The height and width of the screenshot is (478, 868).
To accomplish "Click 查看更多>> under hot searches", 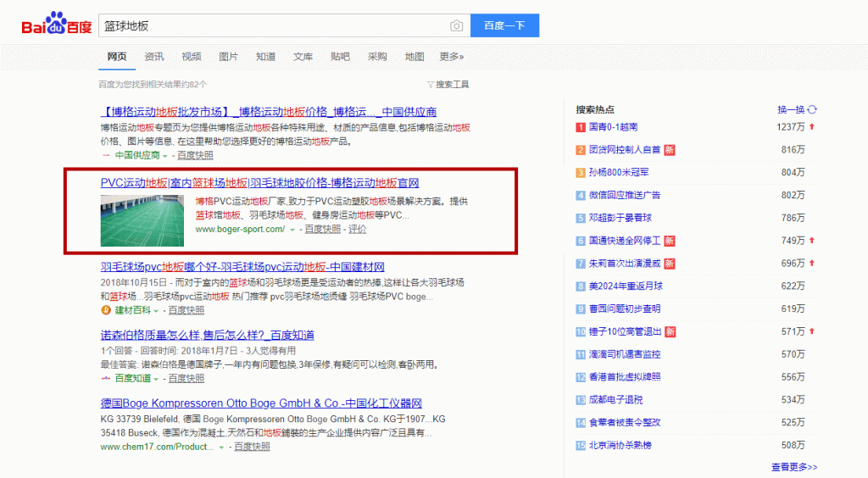I will [x=794, y=468].
